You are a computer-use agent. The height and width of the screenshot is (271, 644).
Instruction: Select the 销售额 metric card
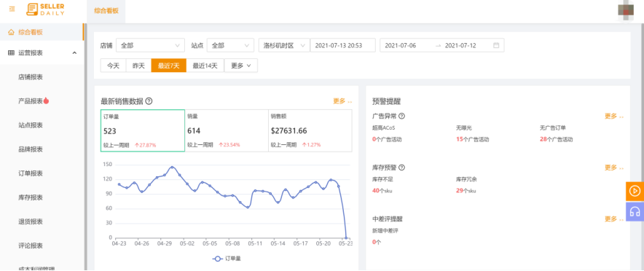click(x=310, y=130)
